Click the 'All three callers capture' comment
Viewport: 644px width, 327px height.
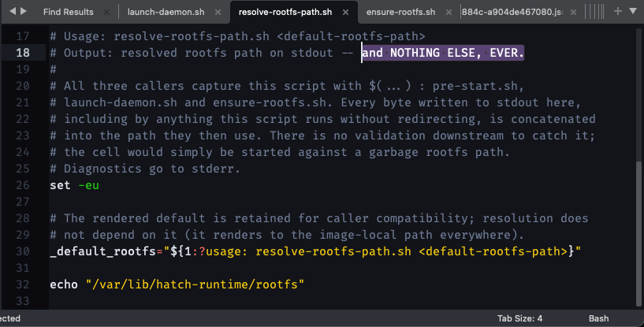point(287,86)
